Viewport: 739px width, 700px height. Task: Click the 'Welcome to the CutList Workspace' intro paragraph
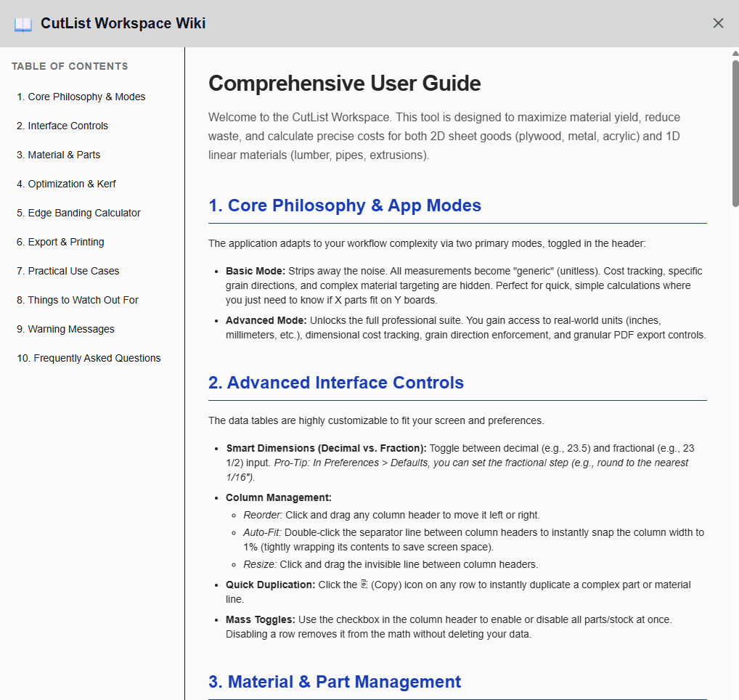coord(444,137)
